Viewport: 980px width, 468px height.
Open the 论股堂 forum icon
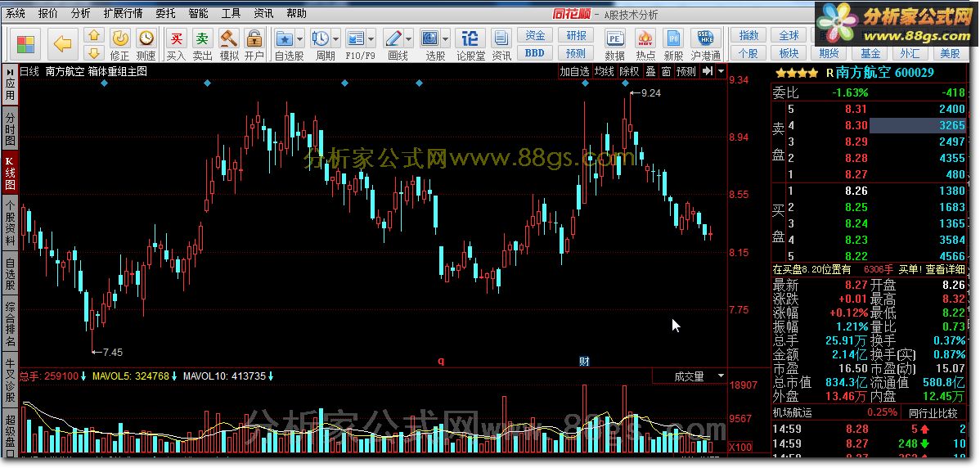[470, 38]
